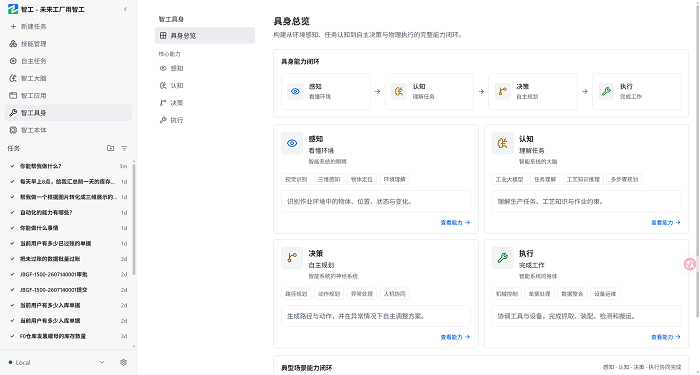Open the settings gear at sidebar bottom
Viewport: 700px width, 375px height.
[124, 362]
